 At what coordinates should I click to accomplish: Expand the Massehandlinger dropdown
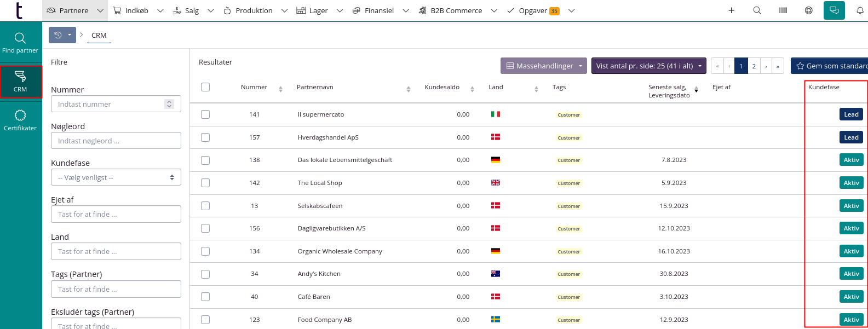544,66
